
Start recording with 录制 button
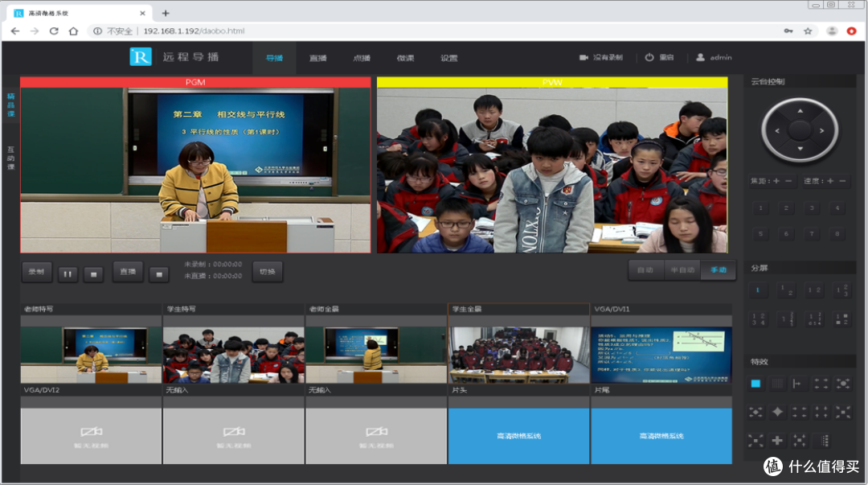pyautogui.click(x=36, y=272)
